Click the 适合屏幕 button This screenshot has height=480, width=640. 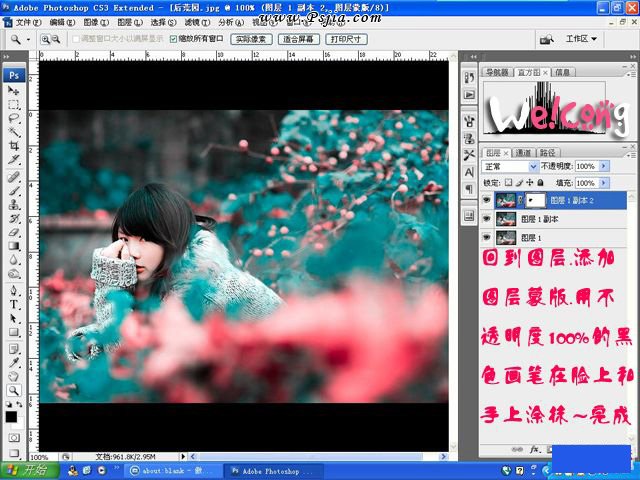298,39
